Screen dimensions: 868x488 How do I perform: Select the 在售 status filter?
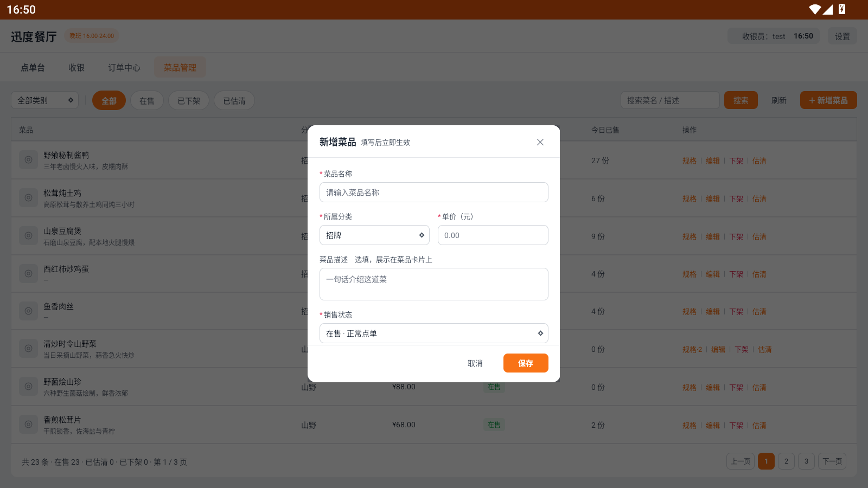(x=147, y=101)
